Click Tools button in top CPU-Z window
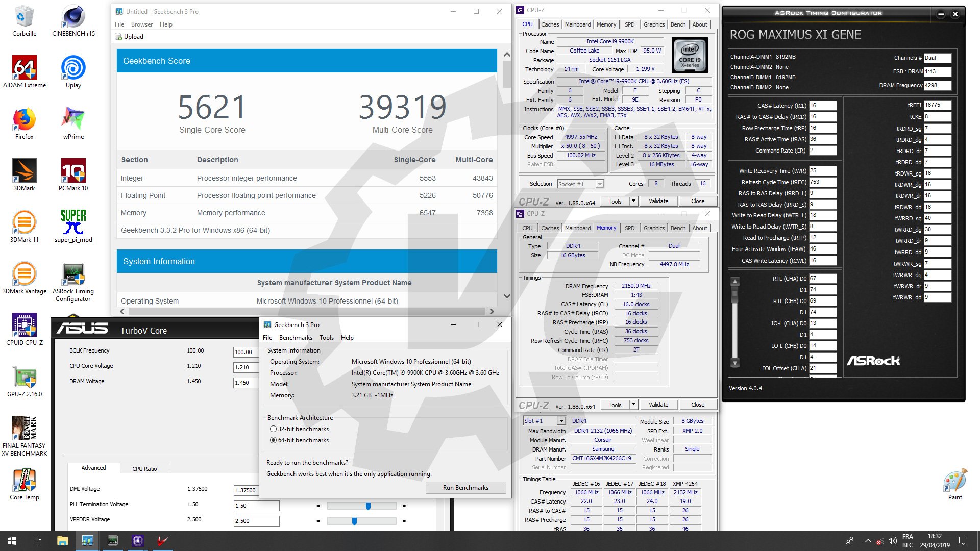Screen dimensions: 980x551 (615, 201)
